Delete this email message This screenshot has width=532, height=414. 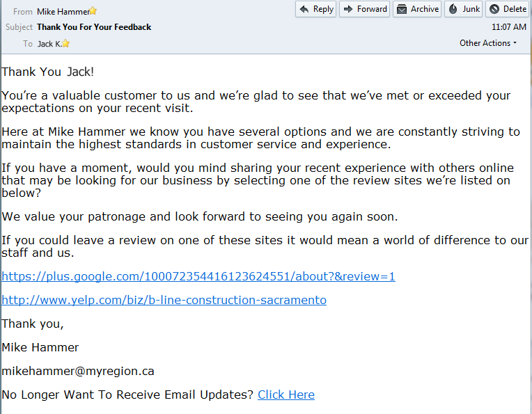508,9
